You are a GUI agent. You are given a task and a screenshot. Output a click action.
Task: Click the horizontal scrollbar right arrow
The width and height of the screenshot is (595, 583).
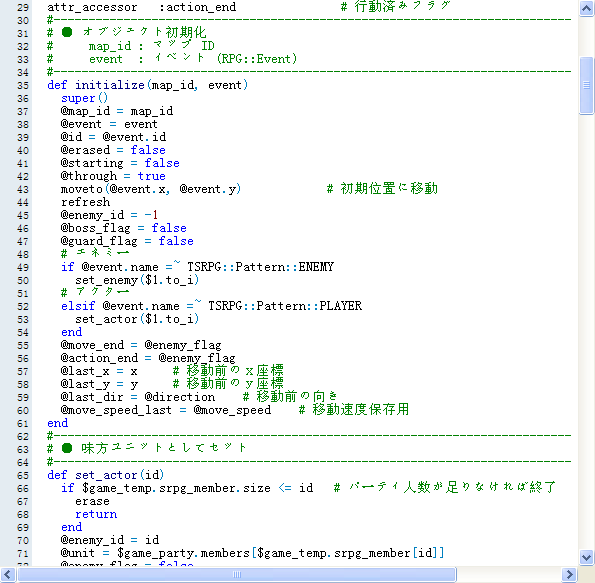(x=569, y=574)
